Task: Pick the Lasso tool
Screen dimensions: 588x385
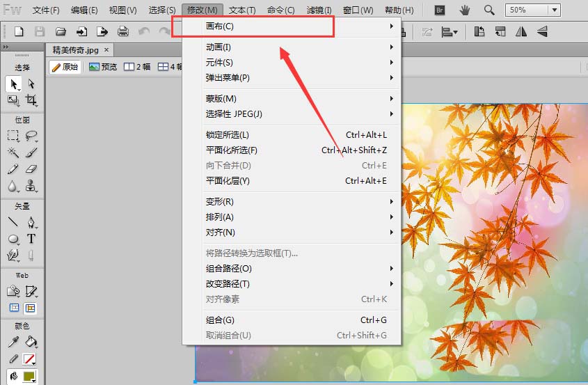Action: 31,136
